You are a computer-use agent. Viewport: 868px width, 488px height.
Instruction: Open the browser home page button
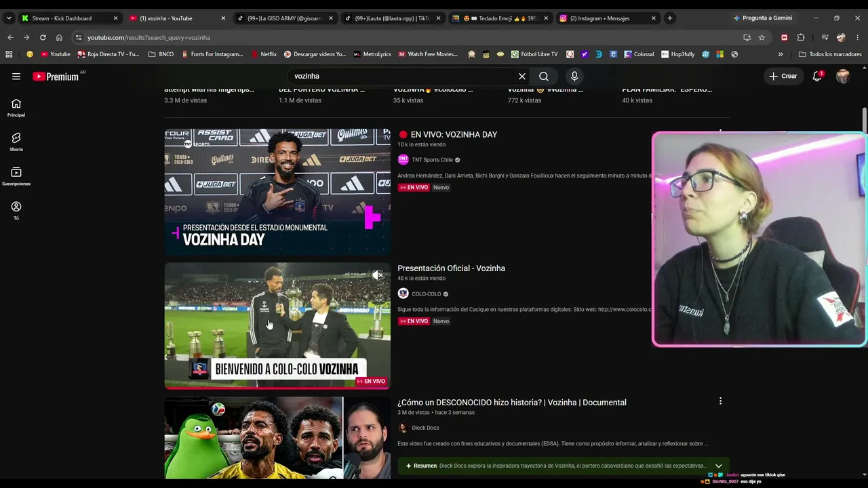point(59,37)
